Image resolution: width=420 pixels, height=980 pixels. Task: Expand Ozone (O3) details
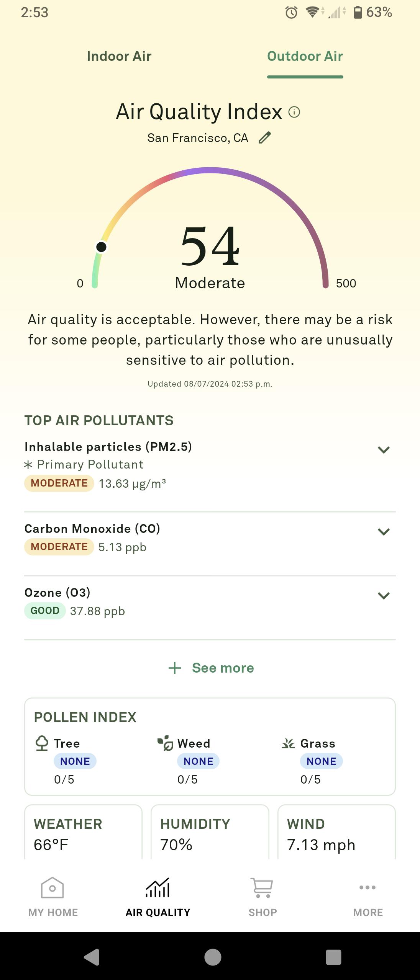click(x=384, y=596)
